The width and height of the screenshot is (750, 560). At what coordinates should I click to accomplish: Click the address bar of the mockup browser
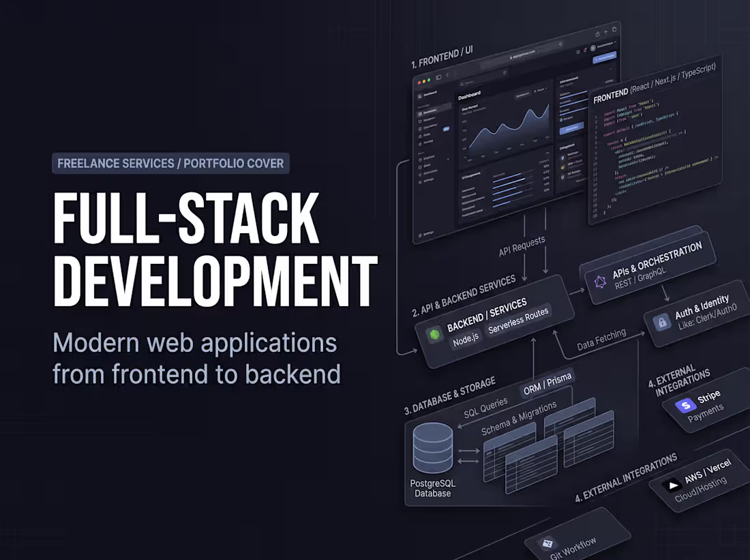[522, 55]
